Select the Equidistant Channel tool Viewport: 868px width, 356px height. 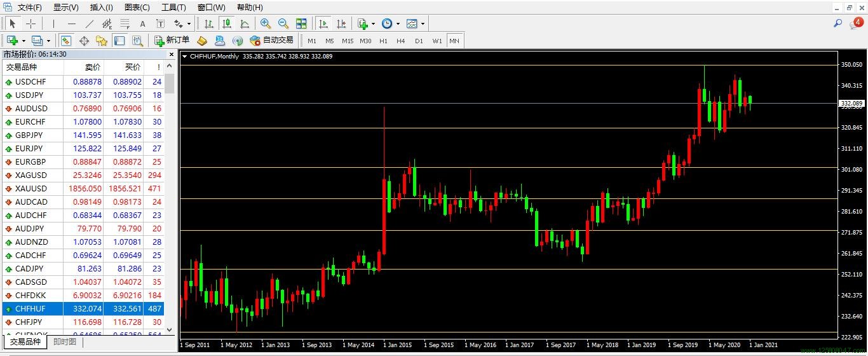[x=107, y=24]
